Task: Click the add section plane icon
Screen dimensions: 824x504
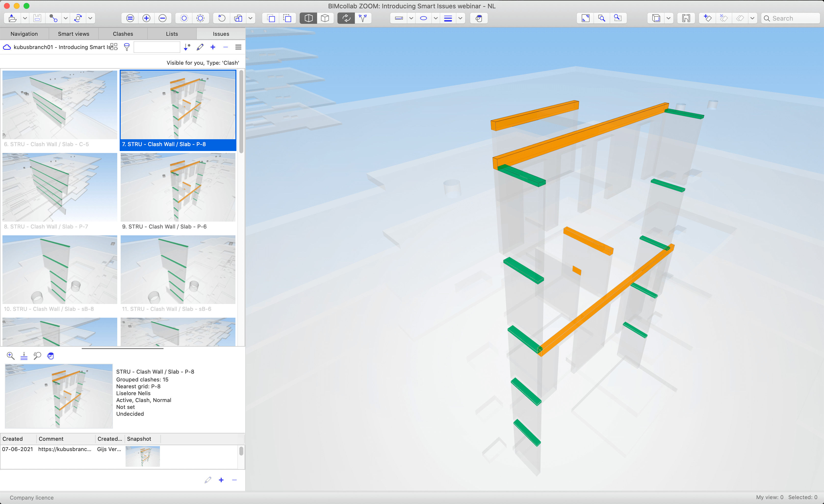Action: [707, 18]
